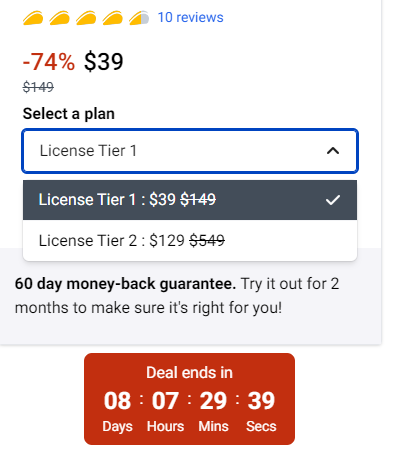Choose License Tier 1 : $39 option
393x467 pixels.
click(x=190, y=200)
